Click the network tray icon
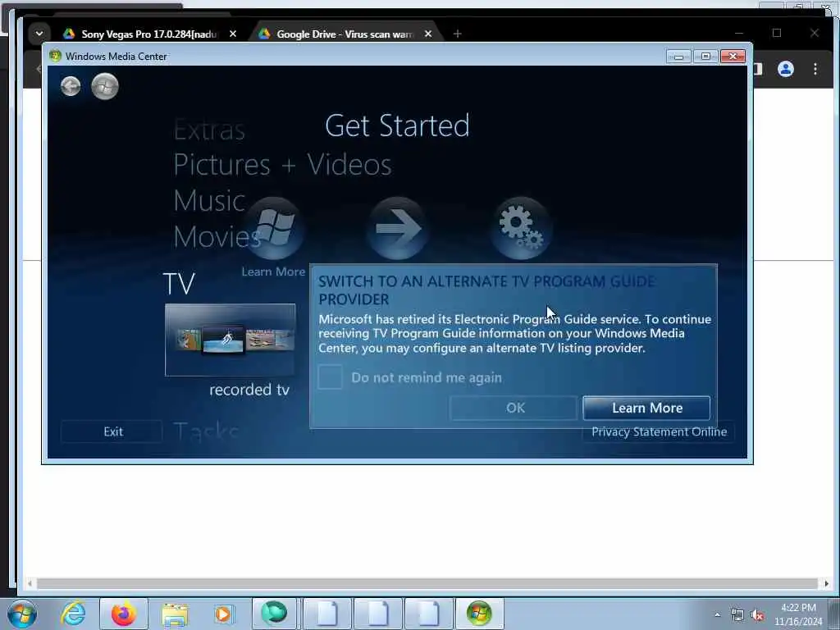This screenshot has width=840, height=630. pos(737,615)
